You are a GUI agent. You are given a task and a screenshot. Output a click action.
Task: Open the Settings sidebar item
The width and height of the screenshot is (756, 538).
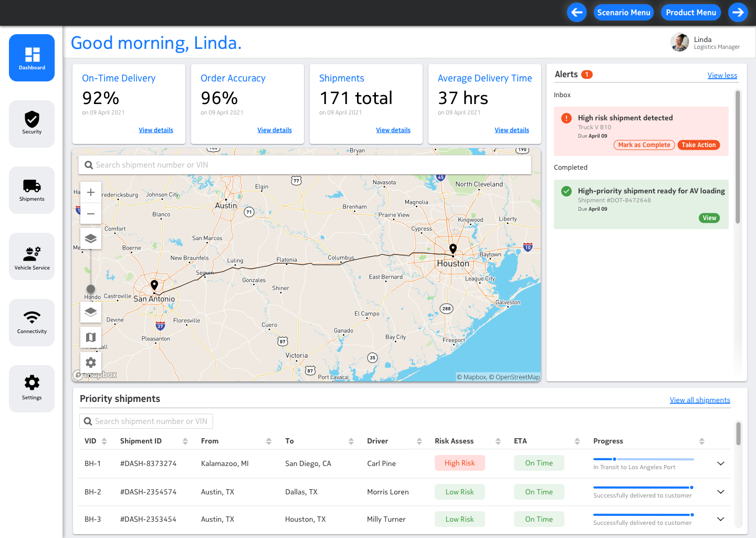tap(32, 389)
